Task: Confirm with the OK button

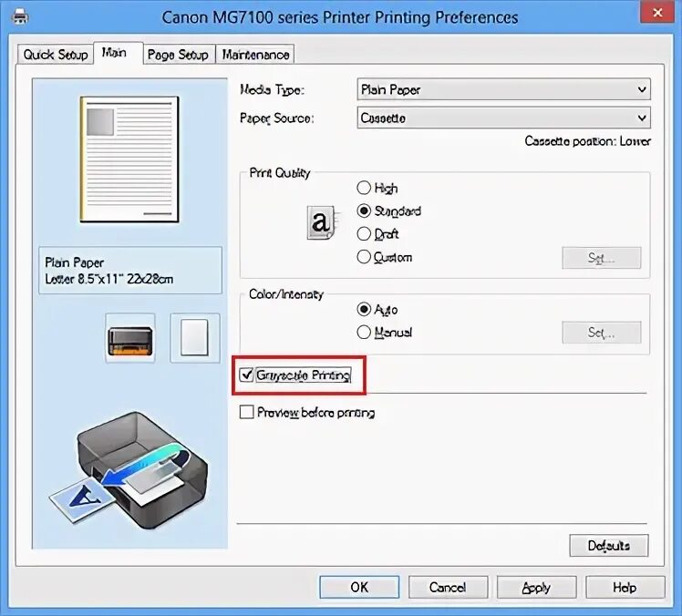Action: 359,588
